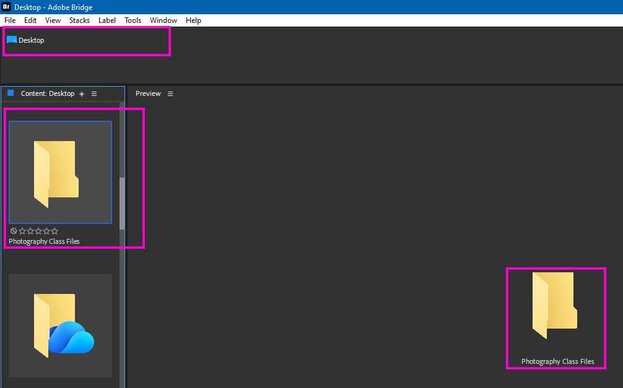Click the Desktop breadcrumb in path bar

31,40
